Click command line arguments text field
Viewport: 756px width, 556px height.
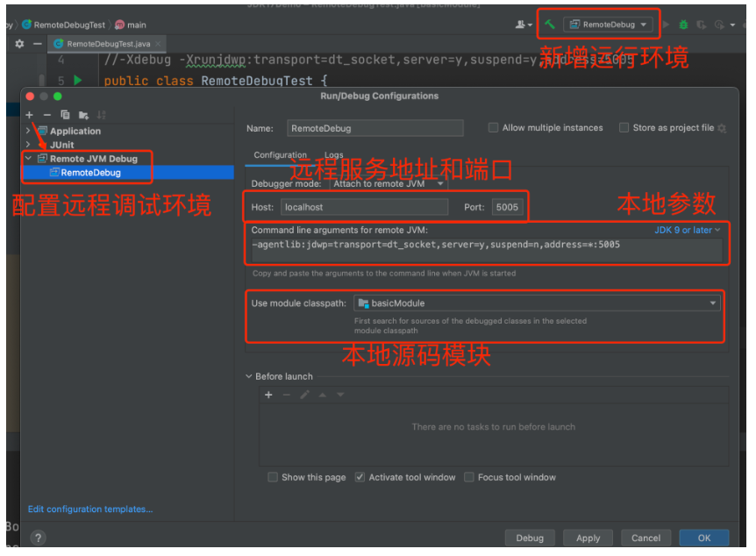click(487, 249)
